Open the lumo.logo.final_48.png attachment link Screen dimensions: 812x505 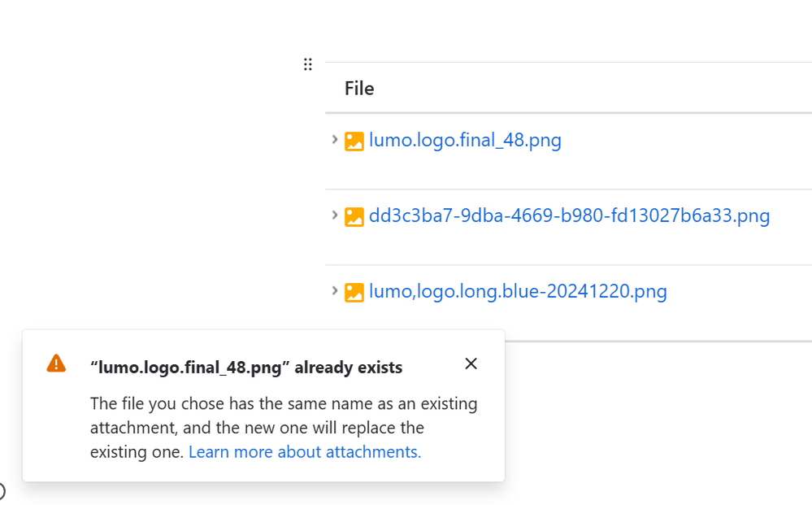coord(465,140)
